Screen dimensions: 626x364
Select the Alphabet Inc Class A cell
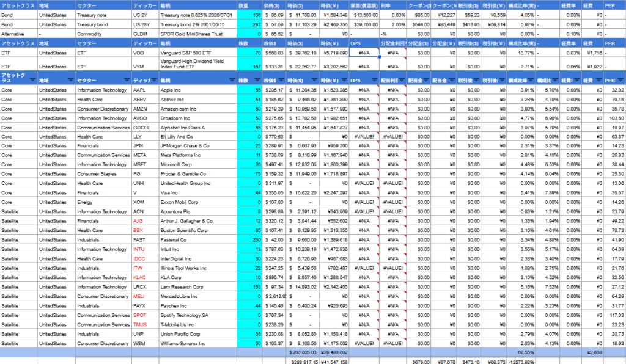tap(197, 128)
